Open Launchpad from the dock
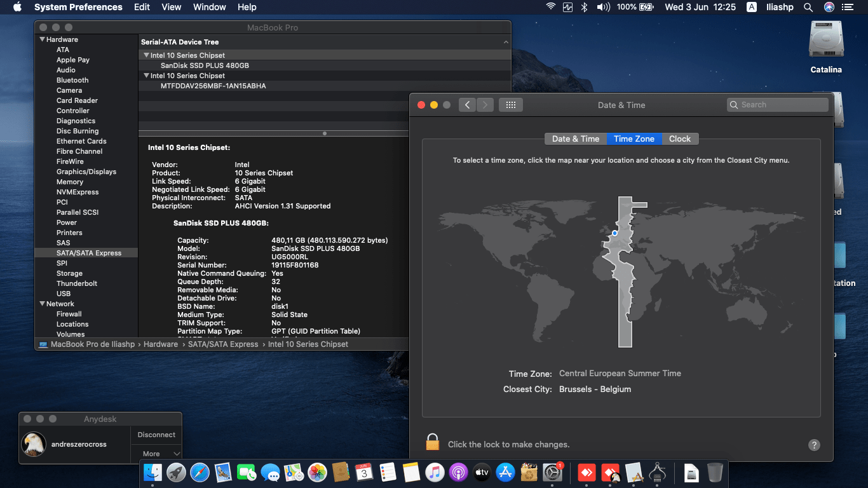 point(176,472)
